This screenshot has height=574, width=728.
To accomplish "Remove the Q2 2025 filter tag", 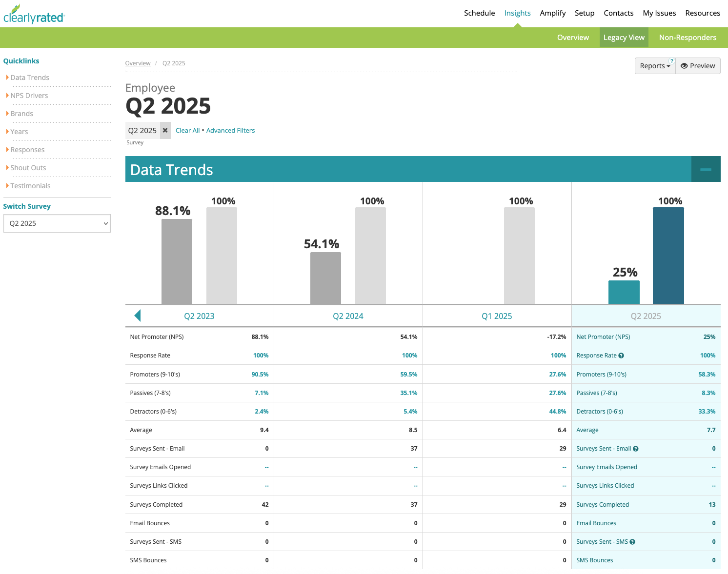I will click(165, 130).
